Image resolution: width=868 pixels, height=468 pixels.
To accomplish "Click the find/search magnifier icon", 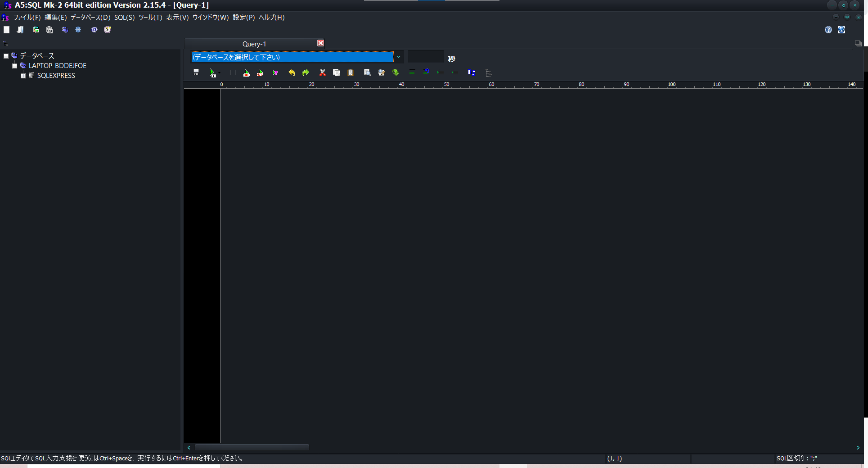I will tap(367, 73).
